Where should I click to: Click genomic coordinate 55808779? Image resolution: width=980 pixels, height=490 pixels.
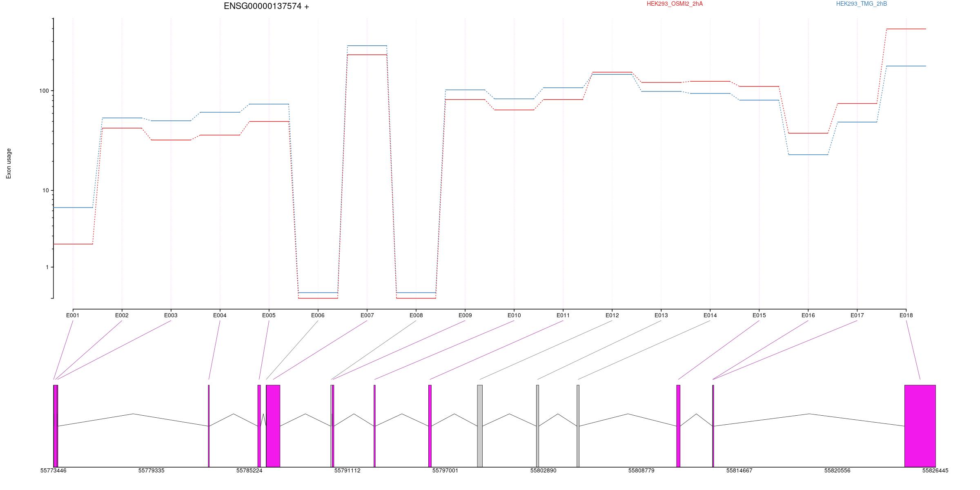tap(641, 470)
